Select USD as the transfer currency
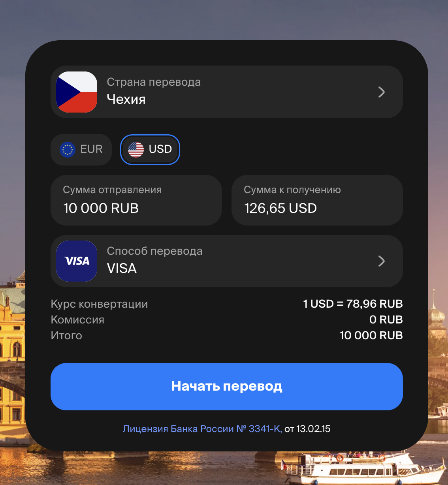This screenshot has height=485, width=448. tap(150, 150)
